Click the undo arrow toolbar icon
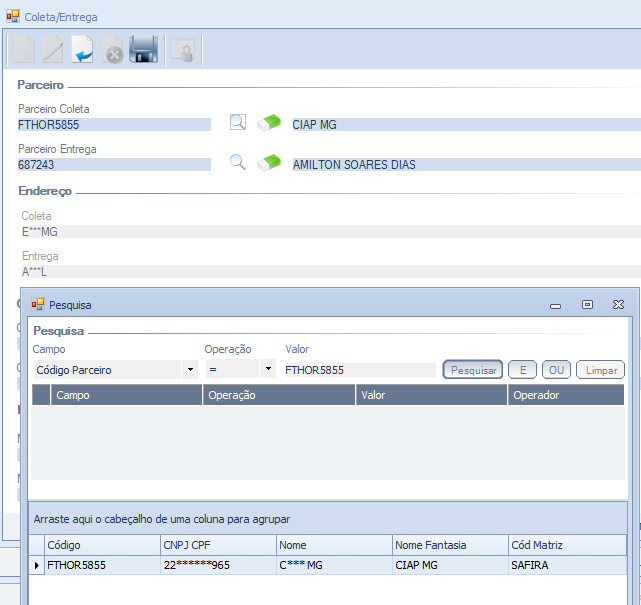The width and height of the screenshot is (641, 605). click(82, 50)
